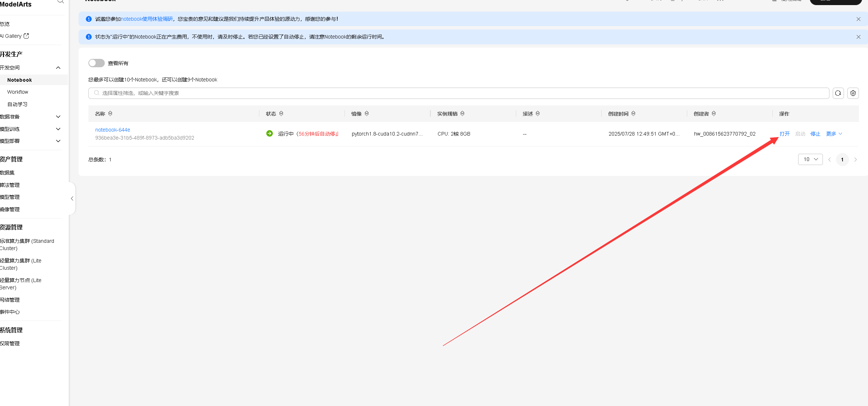
Task: Focus the attribute filter search field
Action: 458,93
